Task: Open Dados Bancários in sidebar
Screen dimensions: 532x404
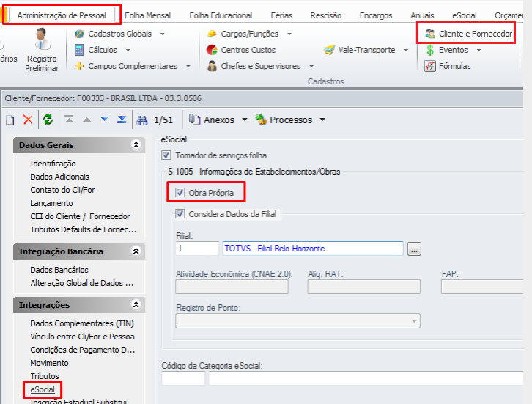Action: [x=59, y=270]
